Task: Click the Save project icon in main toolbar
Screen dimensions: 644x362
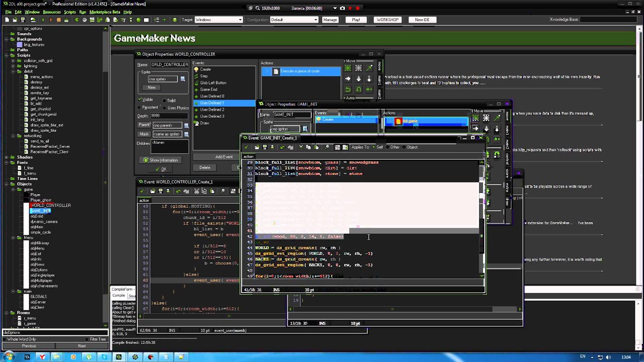Action: [x=23, y=20]
